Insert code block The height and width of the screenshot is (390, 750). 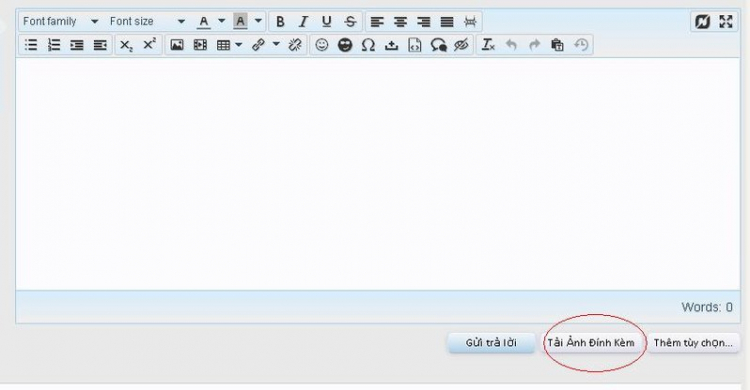(415, 45)
